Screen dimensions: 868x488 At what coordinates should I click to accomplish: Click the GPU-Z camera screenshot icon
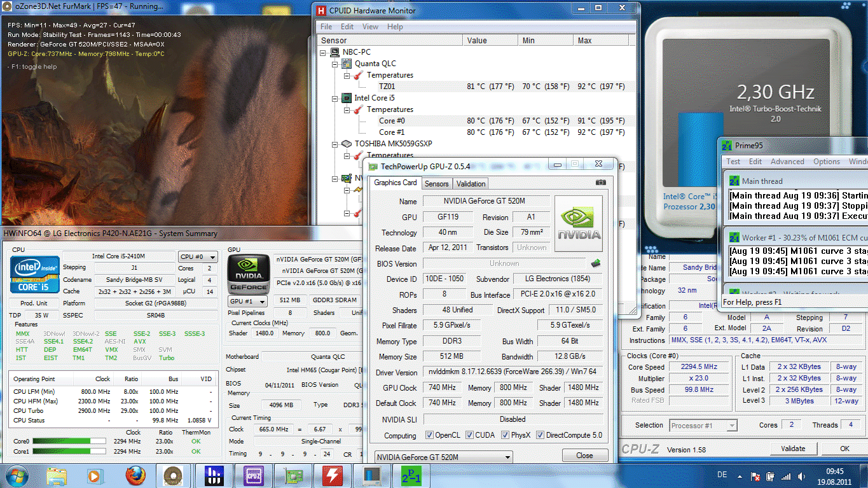pos(600,183)
